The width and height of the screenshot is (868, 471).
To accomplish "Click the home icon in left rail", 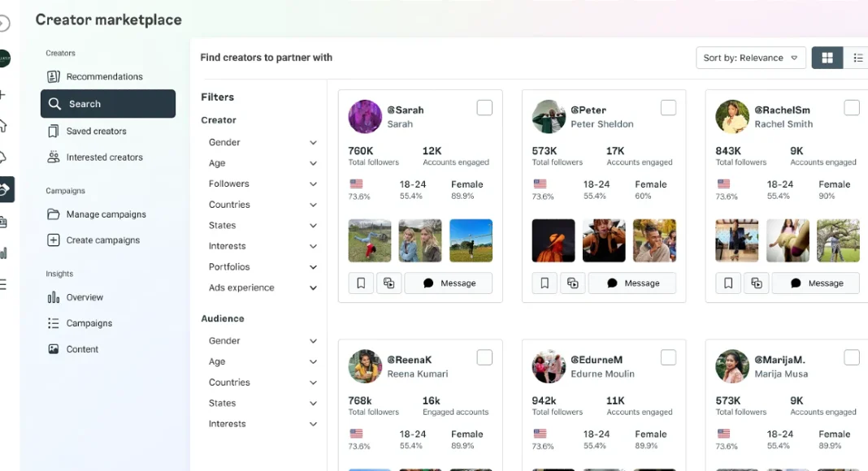I will (x=3, y=126).
